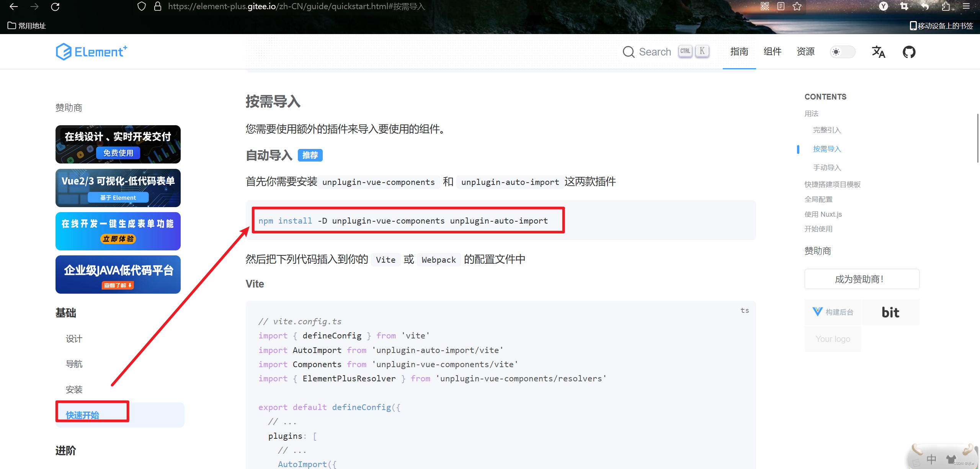The height and width of the screenshot is (469, 980).
Task: Open the Y account avatar icon
Action: [884, 6]
